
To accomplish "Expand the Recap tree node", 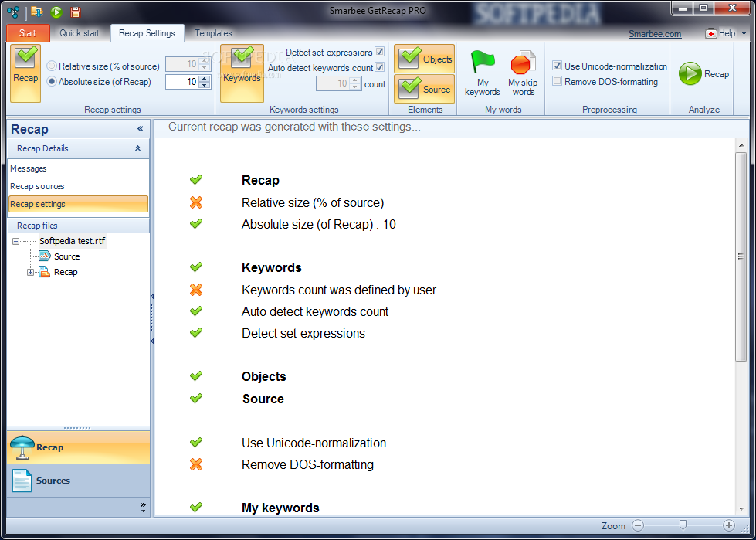I will click(x=31, y=273).
